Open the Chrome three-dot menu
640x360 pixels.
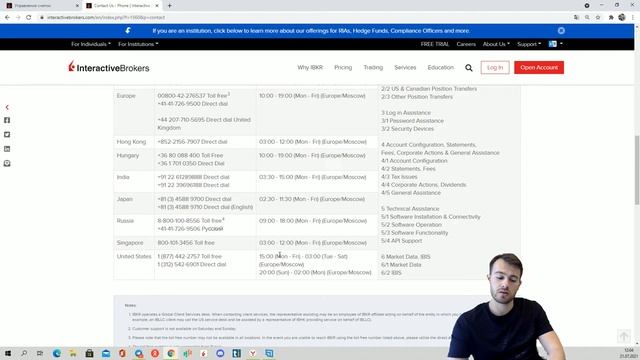tap(633, 18)
